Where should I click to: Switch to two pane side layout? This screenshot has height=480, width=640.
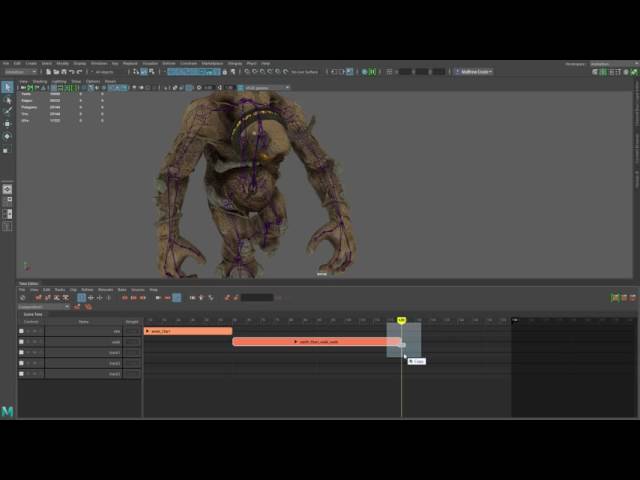(x=7, y=214)
